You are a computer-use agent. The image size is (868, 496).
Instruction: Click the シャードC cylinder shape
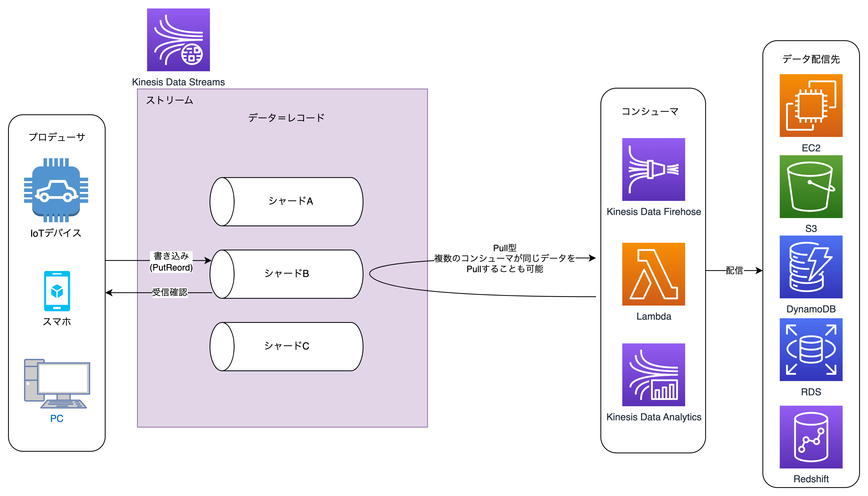tap(287, 346)
